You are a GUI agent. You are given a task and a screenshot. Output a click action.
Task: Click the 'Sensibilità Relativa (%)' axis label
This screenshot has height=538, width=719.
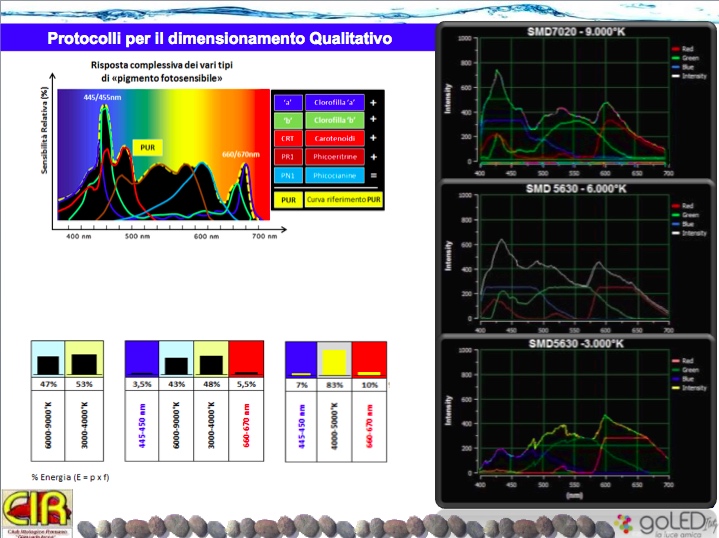point(44,130)
